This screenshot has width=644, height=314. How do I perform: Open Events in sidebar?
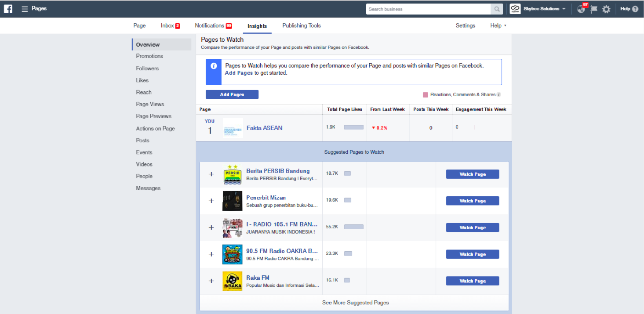144,152
